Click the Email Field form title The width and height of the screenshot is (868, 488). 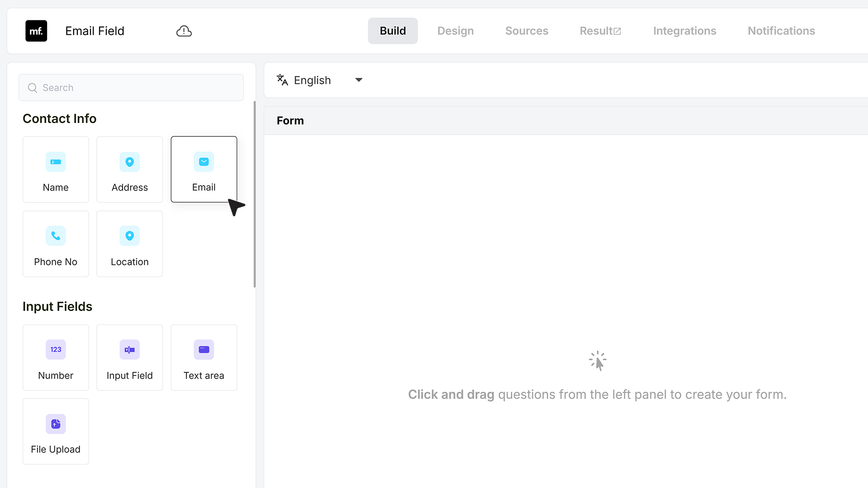[x=94, y=31]
